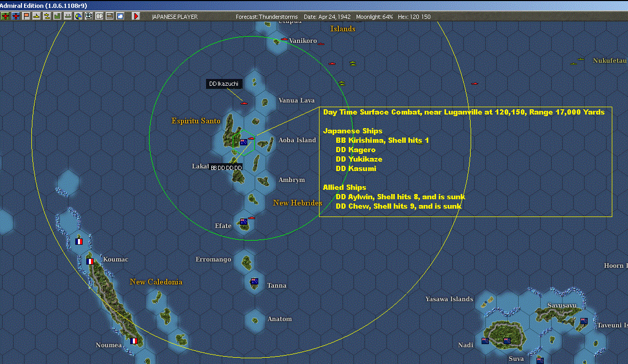Click the Forecast: Thunderstorms status text
628x364 pixels.
[267, 17]
